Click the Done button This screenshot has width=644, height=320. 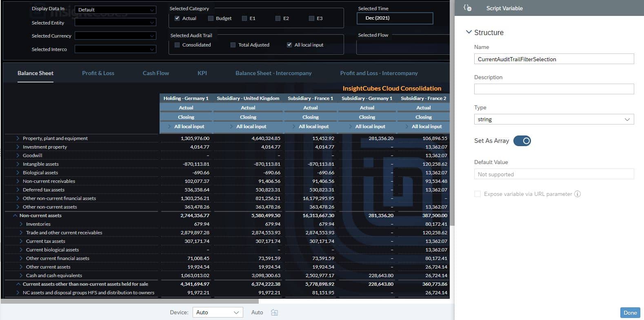[x=630, y=313]
